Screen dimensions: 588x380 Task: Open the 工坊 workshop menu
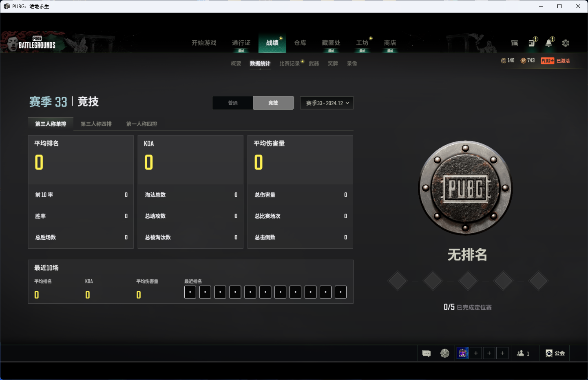(x=362, y=43)
